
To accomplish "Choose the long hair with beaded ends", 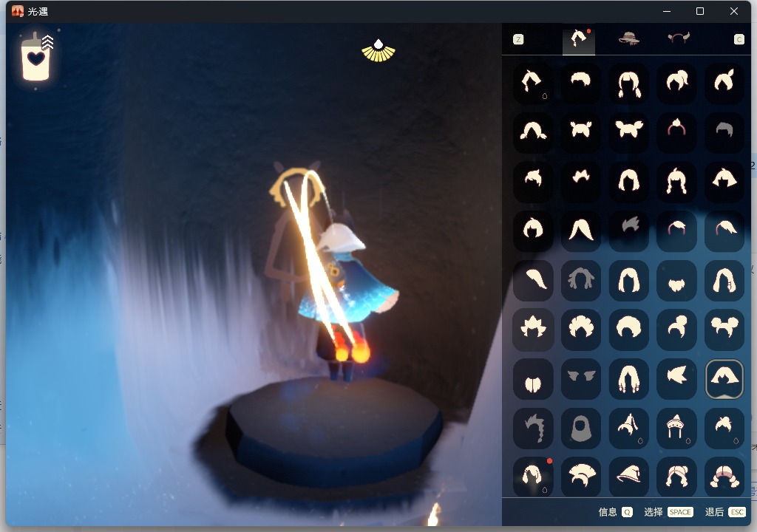I will pyautogui.click(x=628, y=379).
